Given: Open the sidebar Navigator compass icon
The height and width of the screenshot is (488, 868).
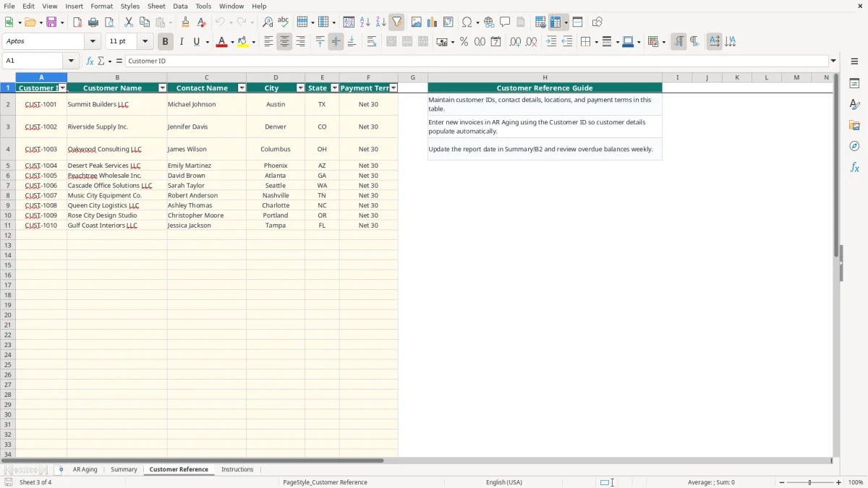Looking at the screenshot, I should click(x=854, y=146).
